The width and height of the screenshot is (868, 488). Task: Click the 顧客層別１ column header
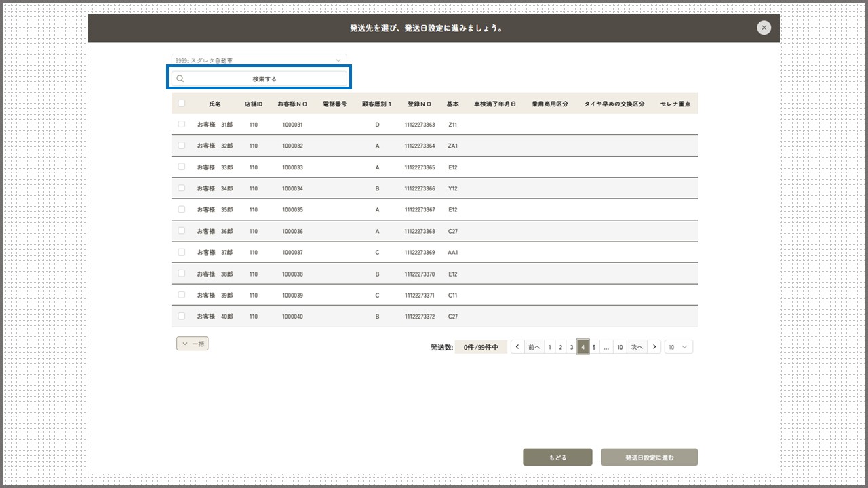point(377,104)
